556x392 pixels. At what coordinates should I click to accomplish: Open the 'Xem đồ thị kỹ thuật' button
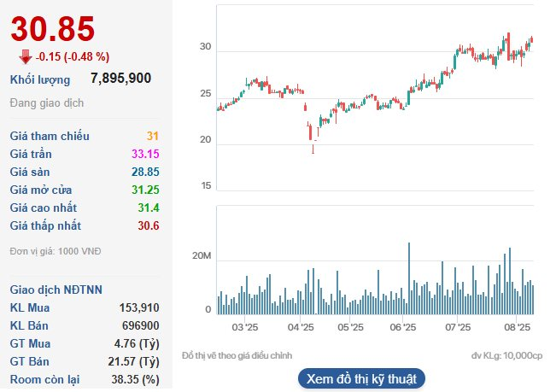coord(361,378)
